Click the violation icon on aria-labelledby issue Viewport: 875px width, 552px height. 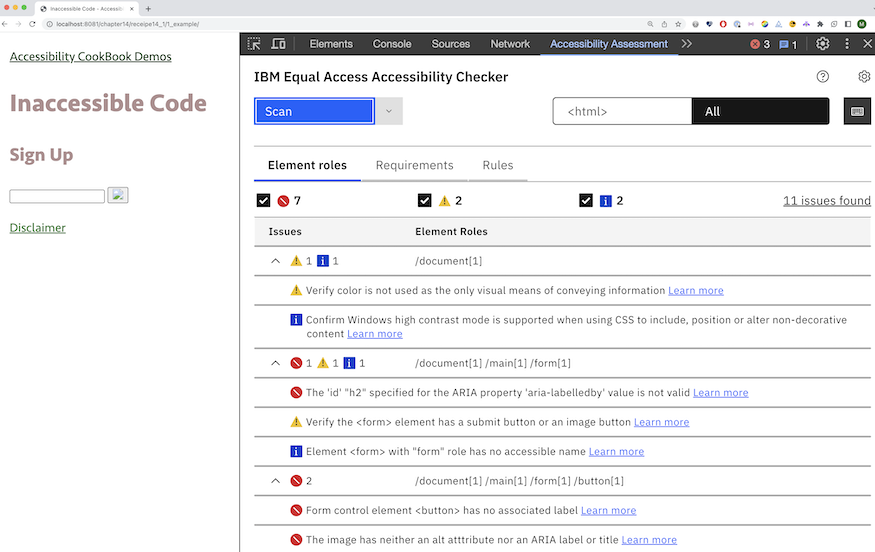coord(296,392)
